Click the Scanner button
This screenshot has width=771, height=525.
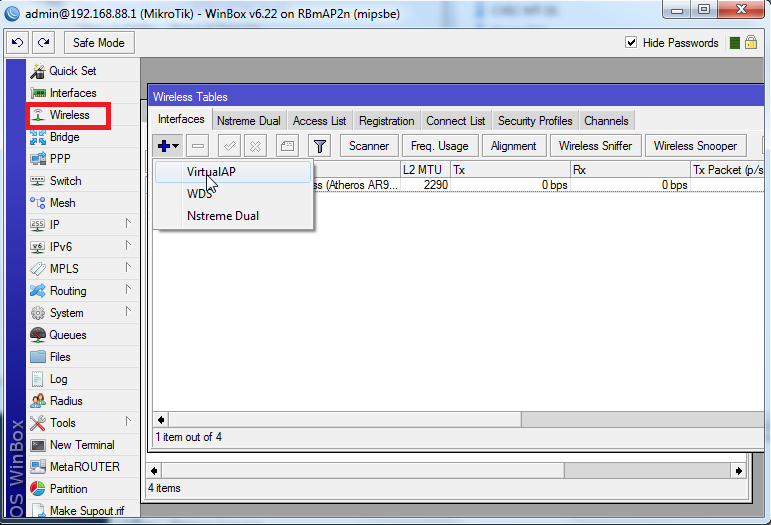tap(369, 146)
